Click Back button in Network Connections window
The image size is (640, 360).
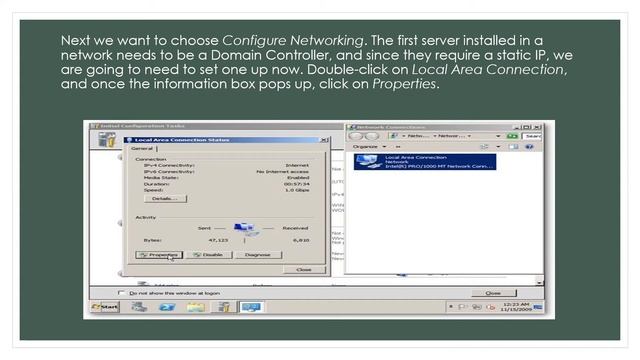click(x=356, y=136)
